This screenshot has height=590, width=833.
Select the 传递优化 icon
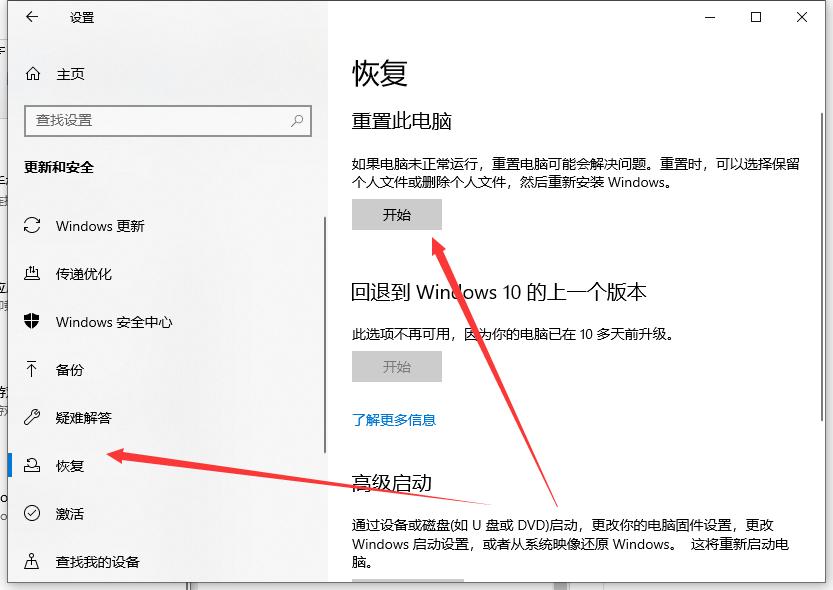pyautogui.click(x=32, y=273)
